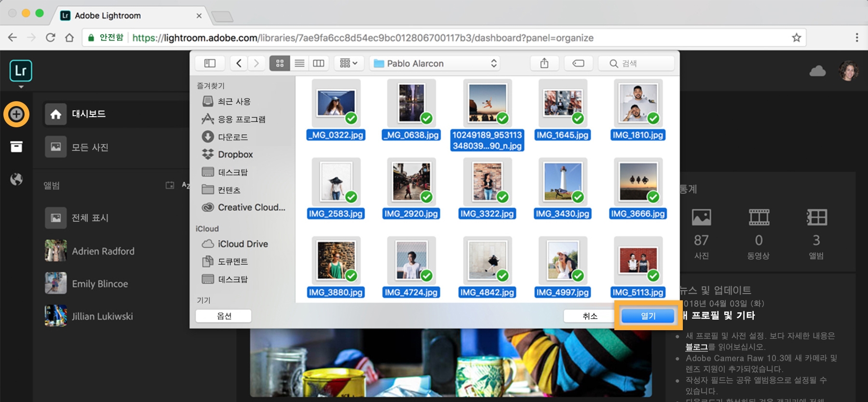This screenshot has width=868, height=402.
Task: Open the globe shared icon in sidebar
Action: [16, 179]
